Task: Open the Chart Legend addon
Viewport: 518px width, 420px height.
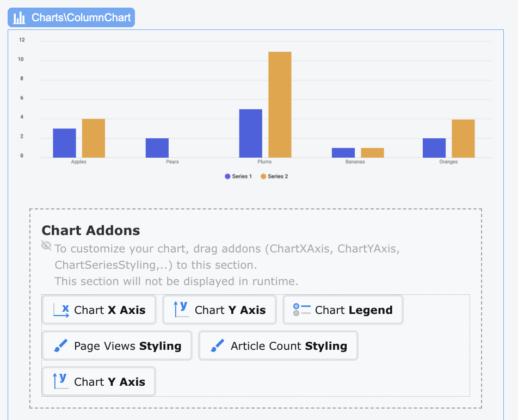Action: click(x=343, y=309)
